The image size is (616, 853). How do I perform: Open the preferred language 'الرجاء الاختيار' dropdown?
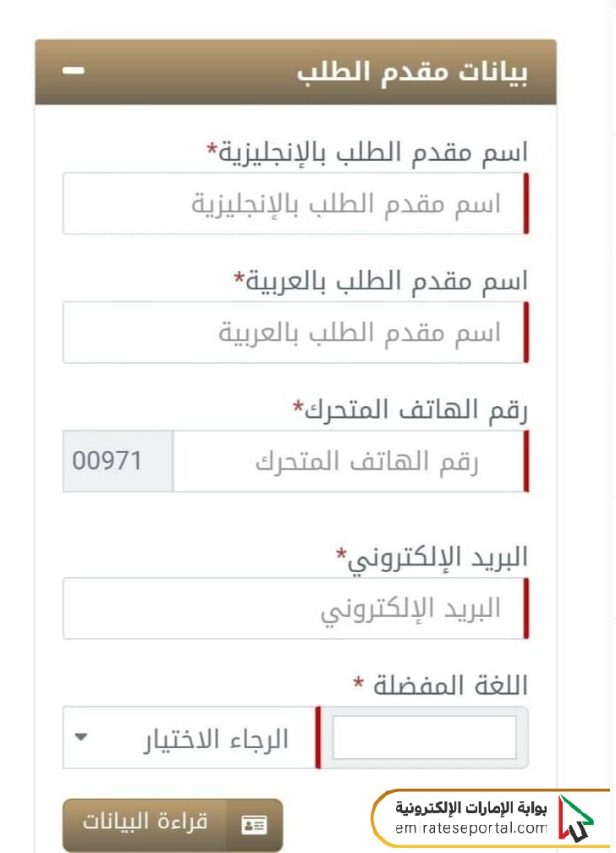(x=189, y=738)
